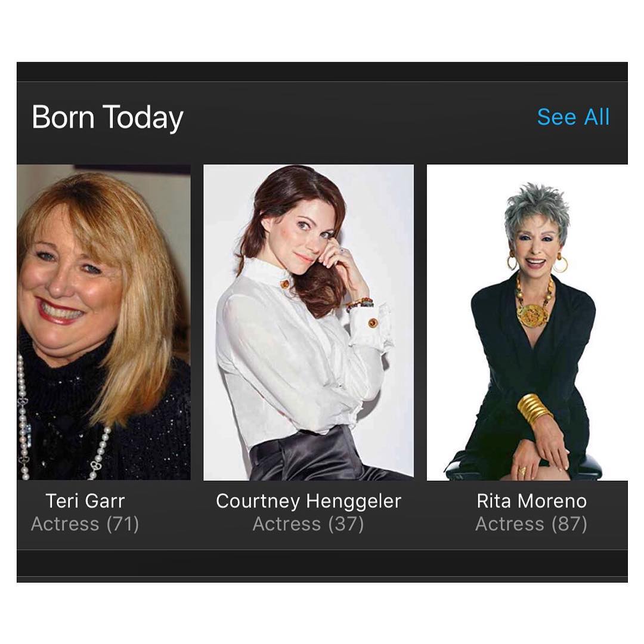Screen dimensions: 644x644
Task: Click the Teri Garr name label
Action: tap(85, 501)
